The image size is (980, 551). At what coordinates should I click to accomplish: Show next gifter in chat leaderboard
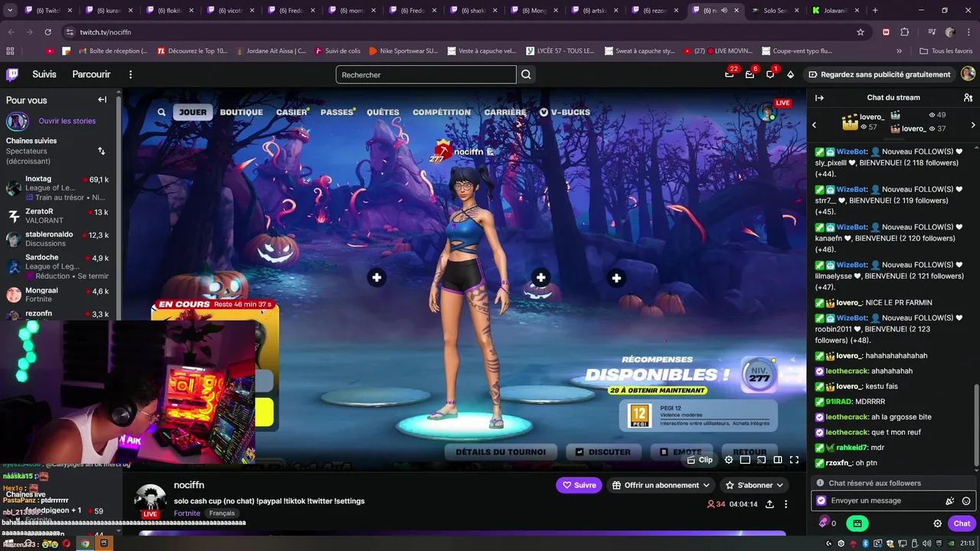pos(973,125)
